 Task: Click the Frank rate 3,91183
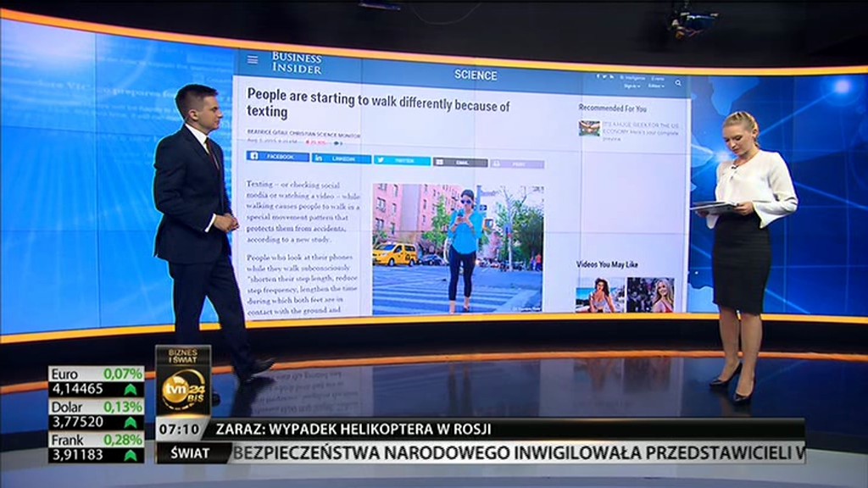(x=77, y=455)
